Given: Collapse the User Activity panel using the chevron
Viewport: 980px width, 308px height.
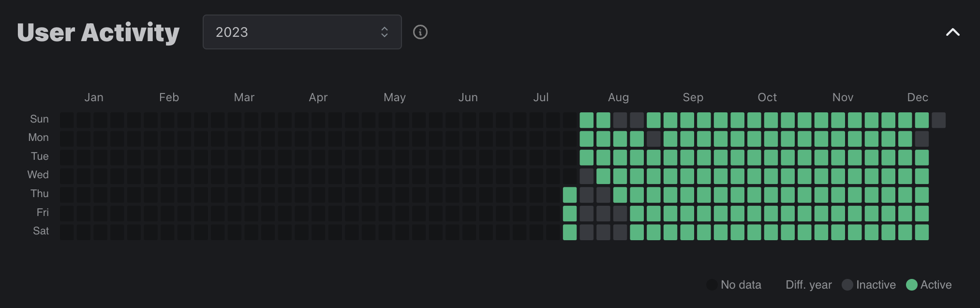Looking at the screenshot, I should pyautogui.click(x=952, y=32).
